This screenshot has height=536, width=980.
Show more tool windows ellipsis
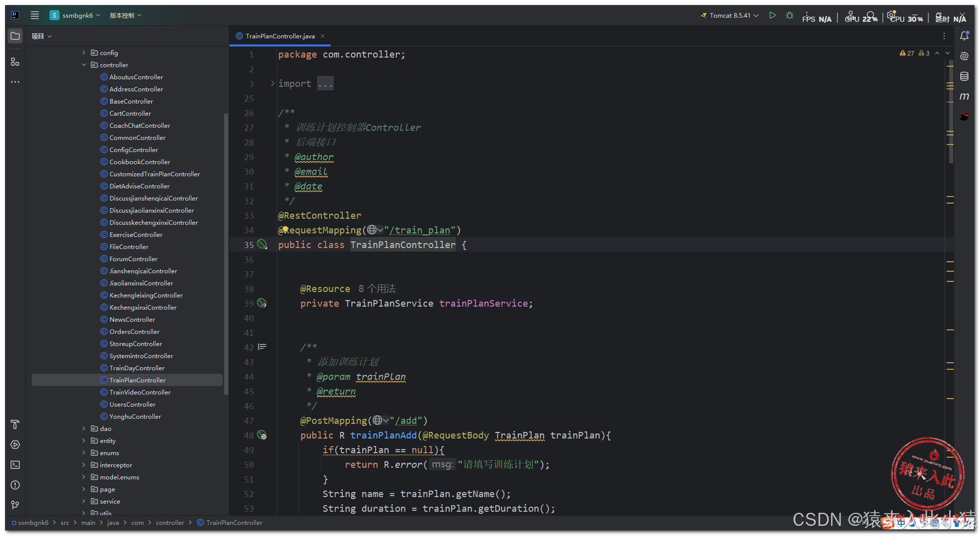coord(15,82)
